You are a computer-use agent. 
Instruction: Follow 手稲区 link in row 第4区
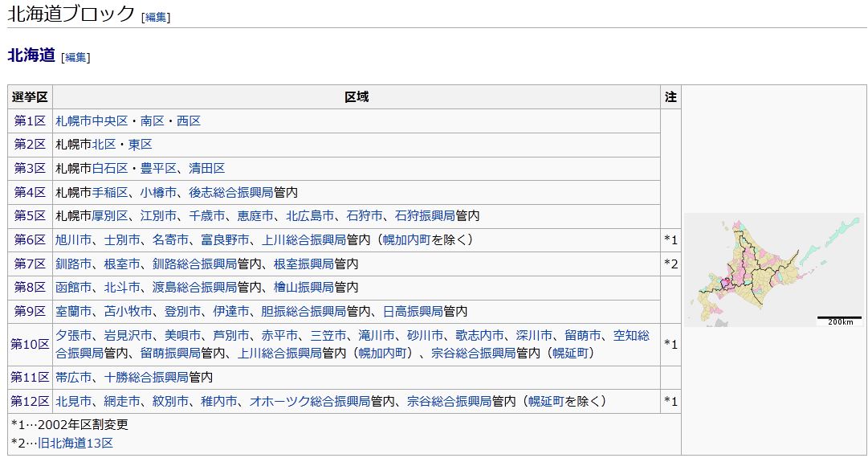[x=110, y=192]
